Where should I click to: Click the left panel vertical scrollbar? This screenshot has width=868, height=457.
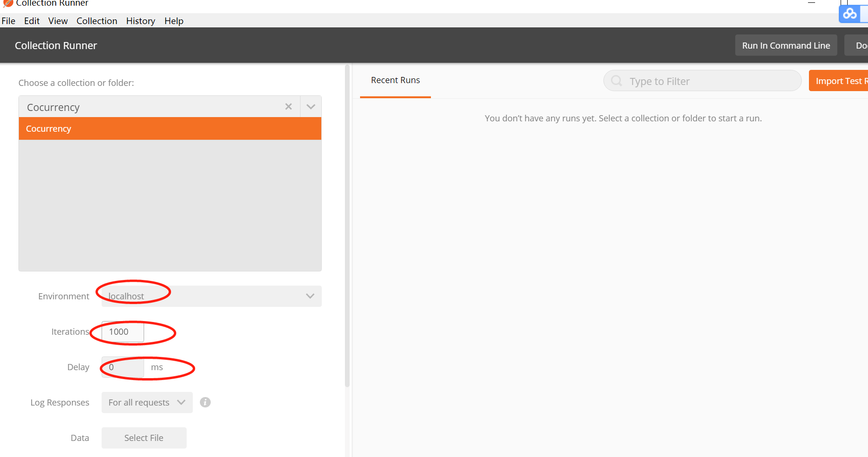point(347,227)
